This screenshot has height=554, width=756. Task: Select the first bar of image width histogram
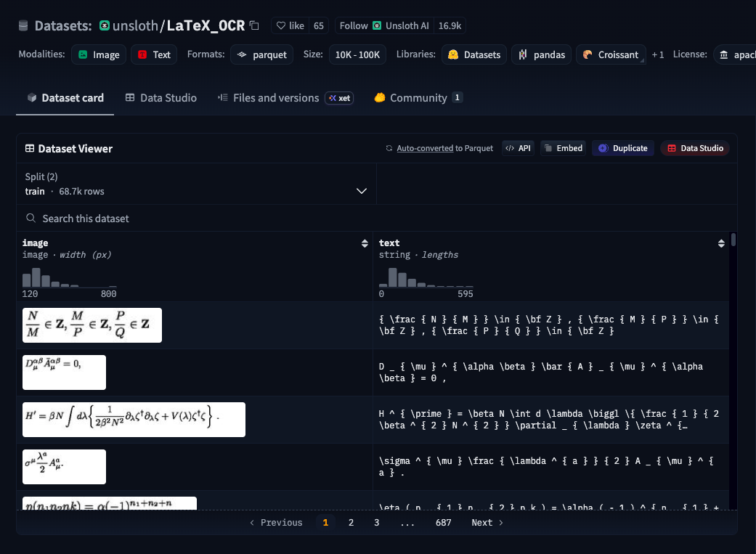coord(27,280)
